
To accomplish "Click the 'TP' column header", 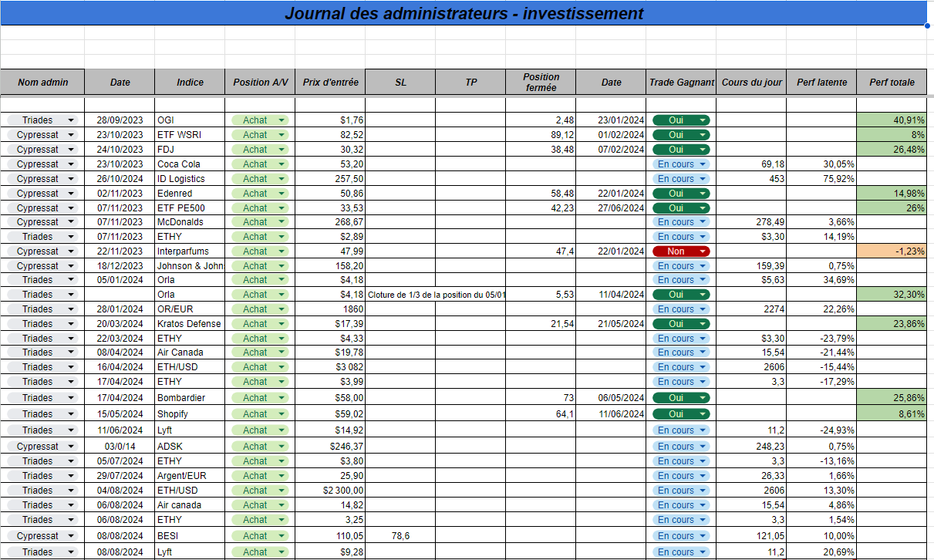I will pos(470,83).
